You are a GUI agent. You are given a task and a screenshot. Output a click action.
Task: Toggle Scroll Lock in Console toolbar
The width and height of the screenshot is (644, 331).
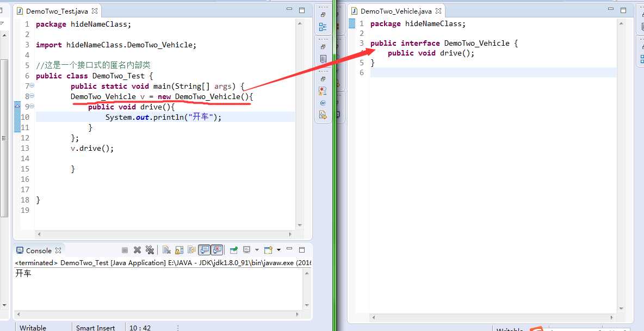[179, 250]
